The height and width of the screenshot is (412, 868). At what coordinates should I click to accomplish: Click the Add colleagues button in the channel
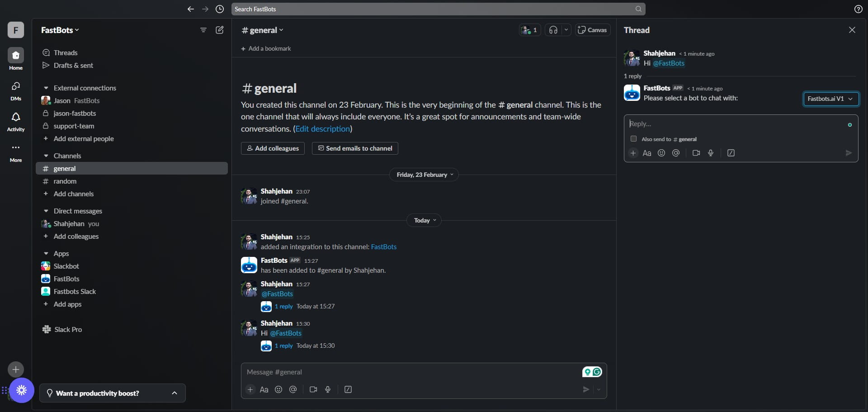(273, 148)
